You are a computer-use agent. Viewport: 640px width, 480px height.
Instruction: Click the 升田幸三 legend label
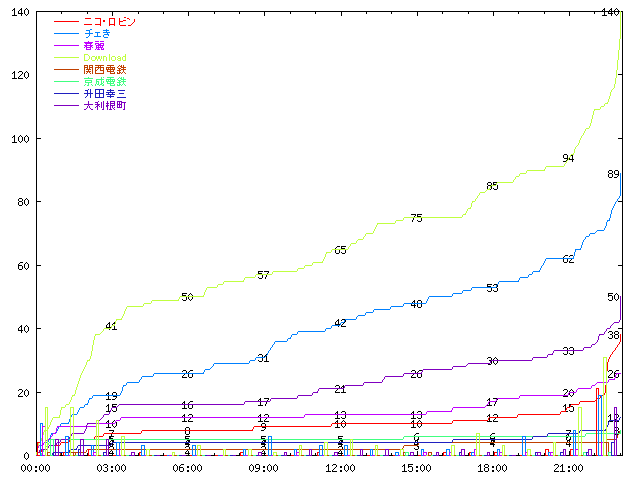pos(105,93)
